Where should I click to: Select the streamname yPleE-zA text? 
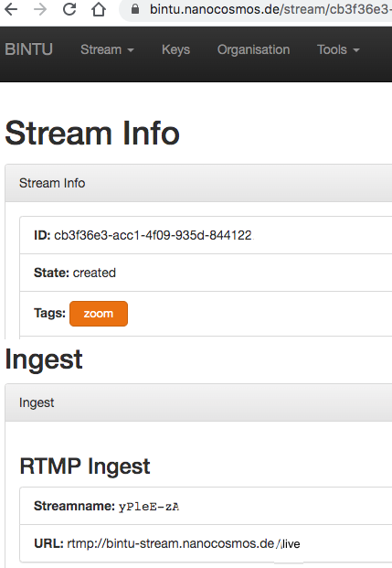149,506
